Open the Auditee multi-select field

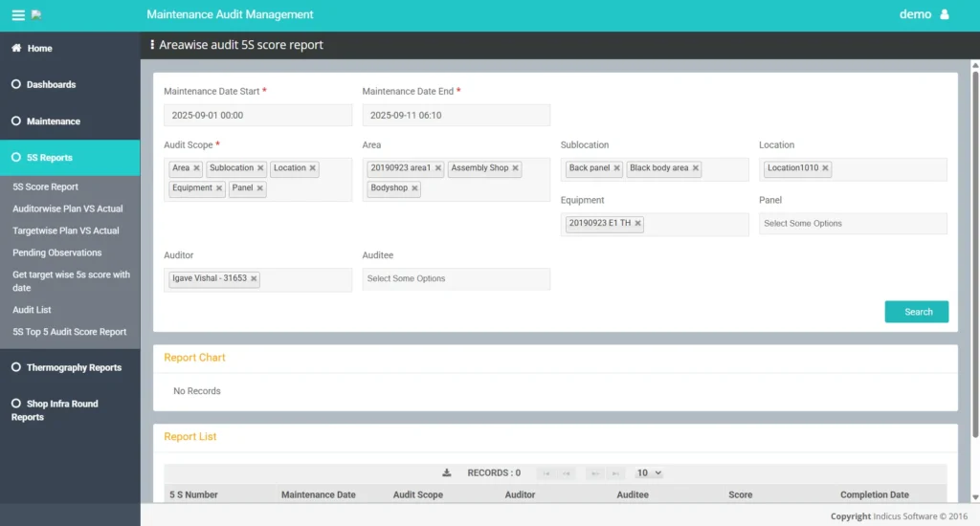pos(457,278)
